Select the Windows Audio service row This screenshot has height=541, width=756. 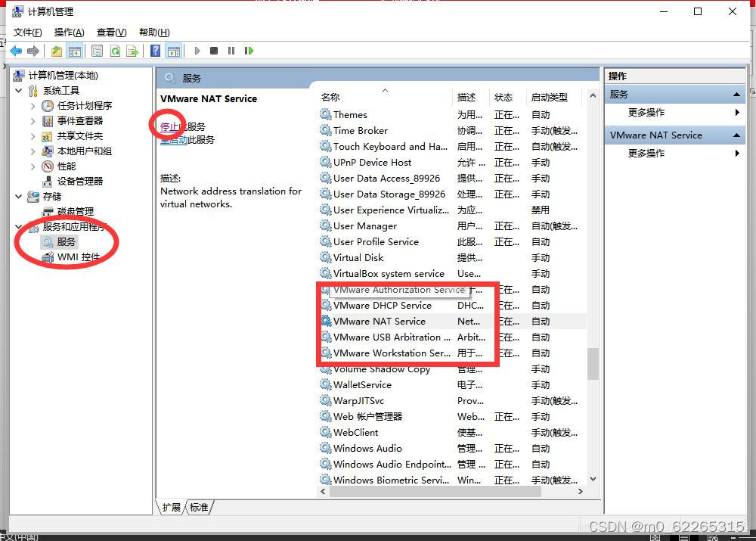tap(452, 449)
